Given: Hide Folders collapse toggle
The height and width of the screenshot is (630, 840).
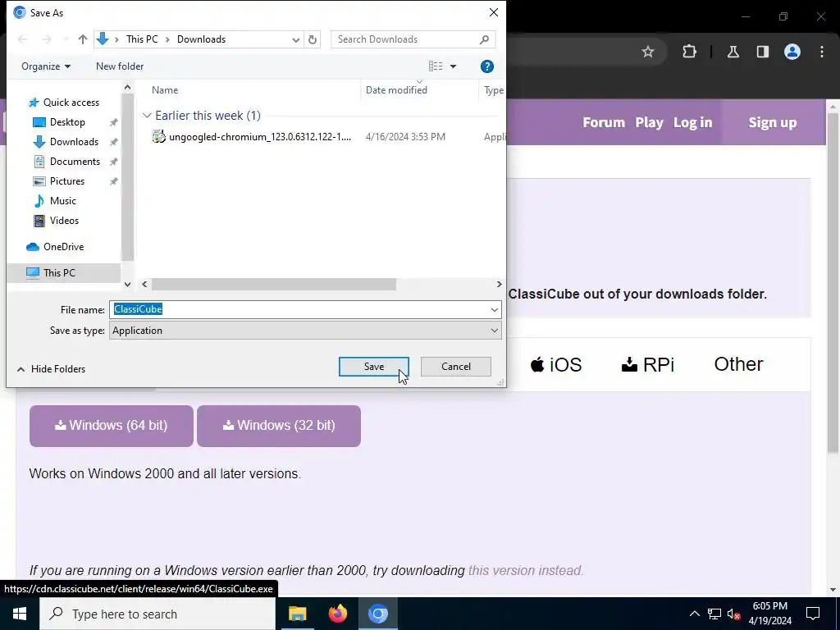Looking at the screenshot, I should (51, 369).
